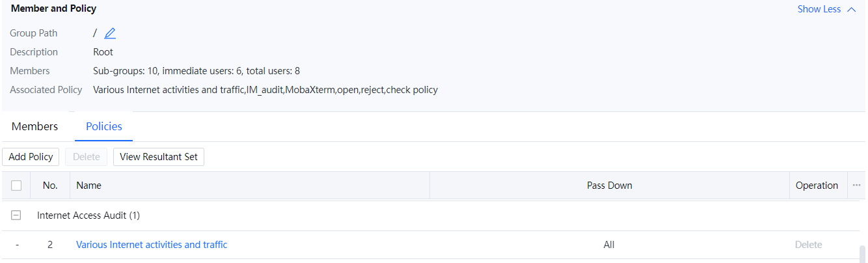Click the vertical scrollbar thumb

863,253
